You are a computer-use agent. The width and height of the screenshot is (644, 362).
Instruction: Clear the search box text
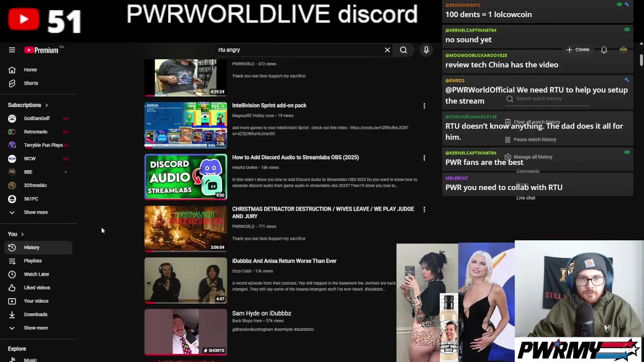tap(387, 50)
